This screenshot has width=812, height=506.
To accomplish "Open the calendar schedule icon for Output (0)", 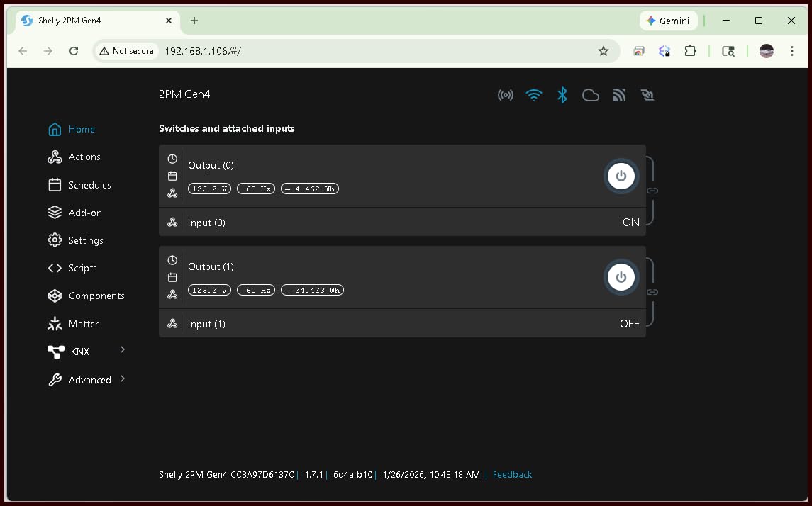I will [x=172, y=176].
